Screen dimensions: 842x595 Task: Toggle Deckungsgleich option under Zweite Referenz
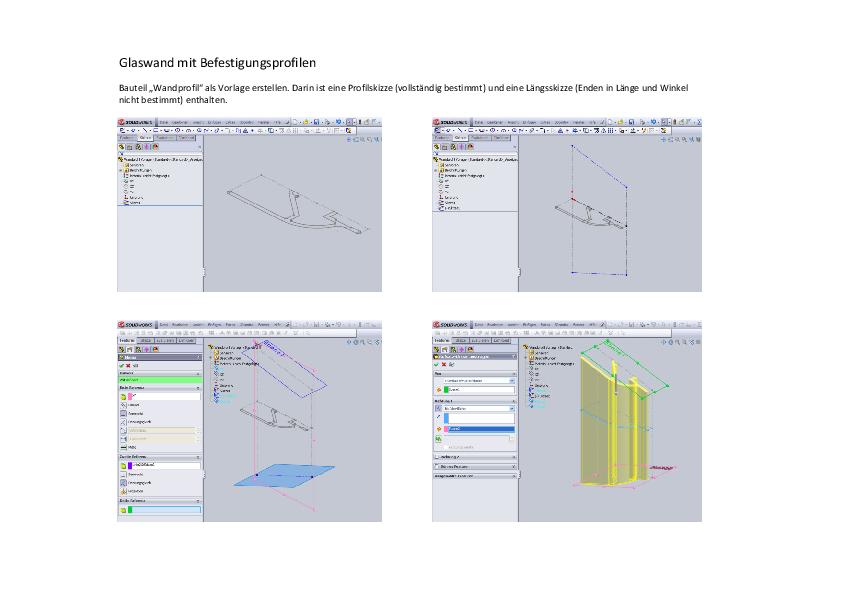coord(124,483)
